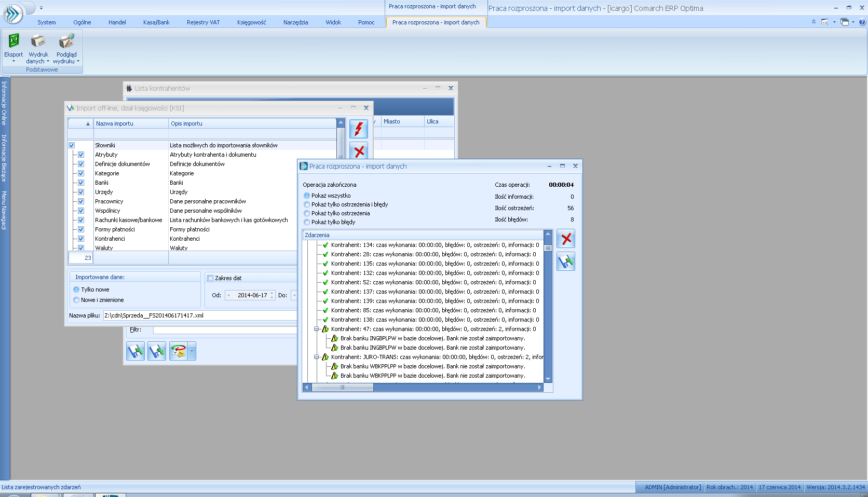Viewport: 868px width, 497px height.
Task: Click the red X icon below the lightning bolt button
Action: point(359,151)
